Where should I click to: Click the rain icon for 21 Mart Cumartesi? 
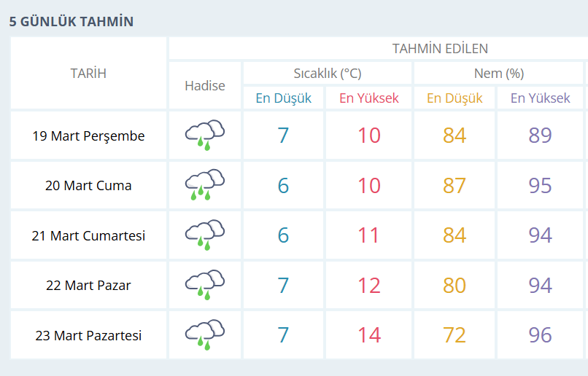click(204, 235)
